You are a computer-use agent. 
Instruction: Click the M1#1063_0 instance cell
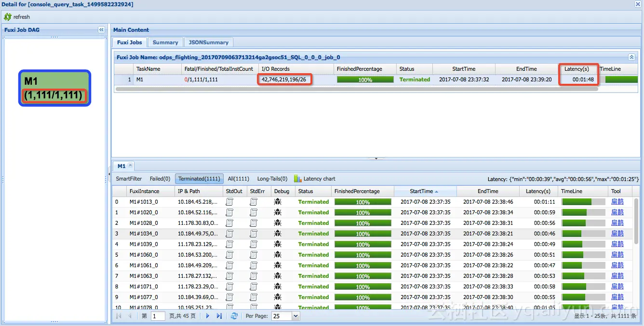(x=150, y=276)
